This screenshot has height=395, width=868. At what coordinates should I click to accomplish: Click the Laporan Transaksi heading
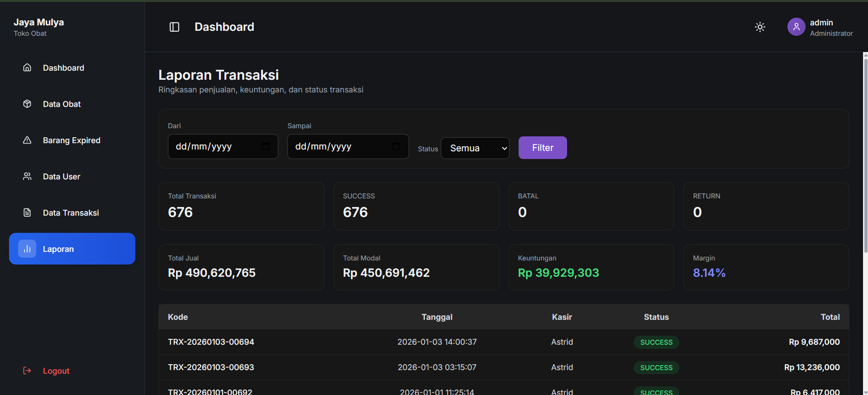[219, 75]
